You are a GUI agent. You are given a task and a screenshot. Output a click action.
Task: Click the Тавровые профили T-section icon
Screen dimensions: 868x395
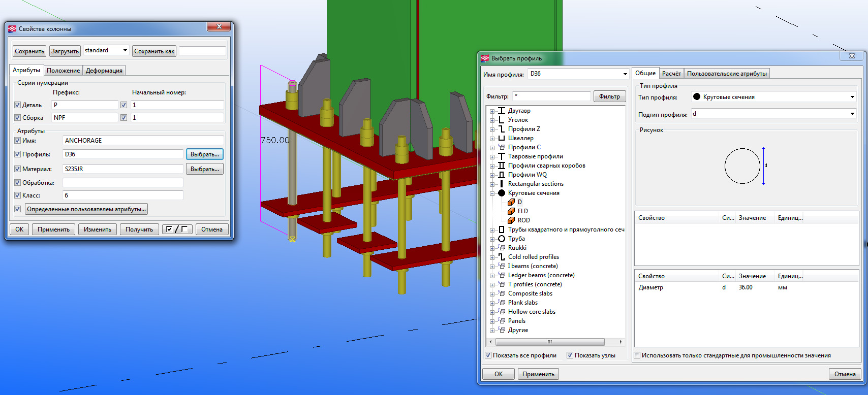502,156
